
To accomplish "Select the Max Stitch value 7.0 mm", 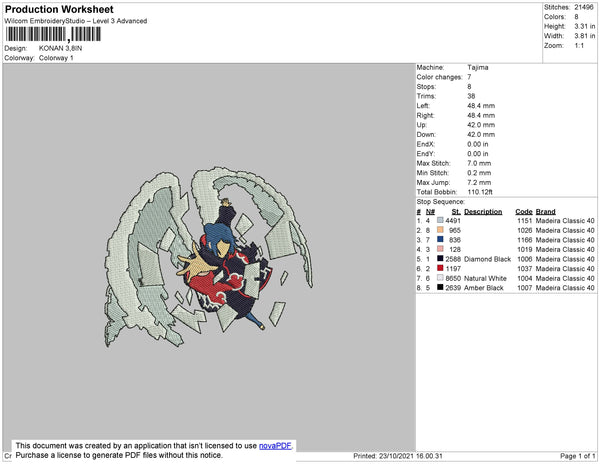I will tap(479, 163).
